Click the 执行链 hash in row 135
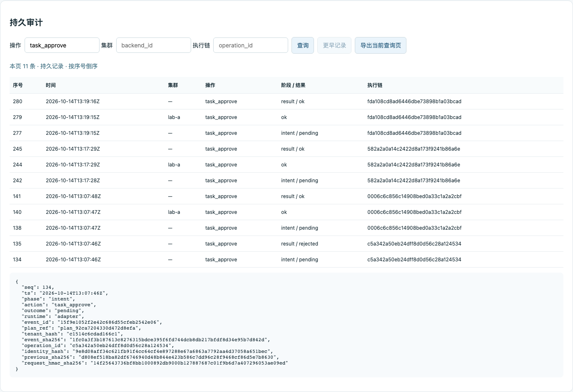Image resolution: width=573 pixels, height=392 pixels. (414, 244)
